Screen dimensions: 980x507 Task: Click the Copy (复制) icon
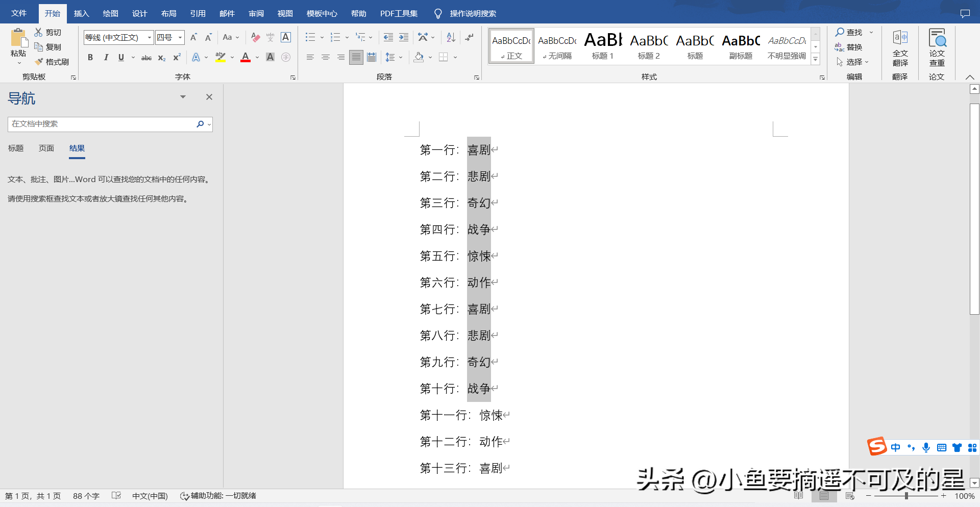[x=38, y=47]
